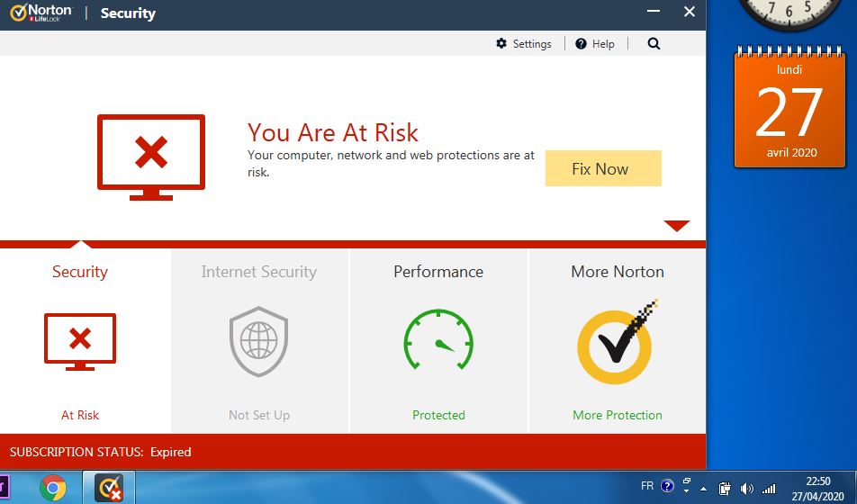
Task: Close the Norton Security window
Action: pyautogui.click(x=690, y=12)
